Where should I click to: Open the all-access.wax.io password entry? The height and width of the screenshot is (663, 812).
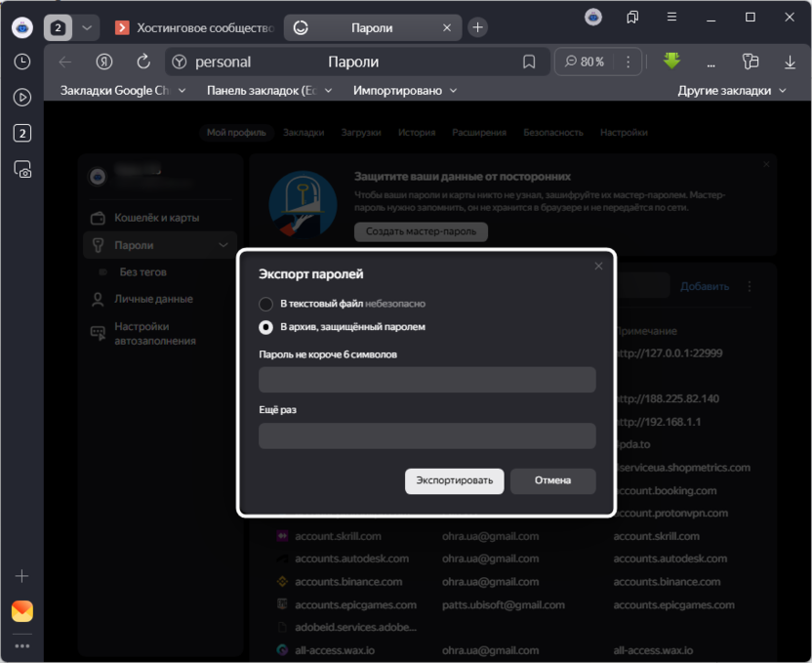point(335,650)
